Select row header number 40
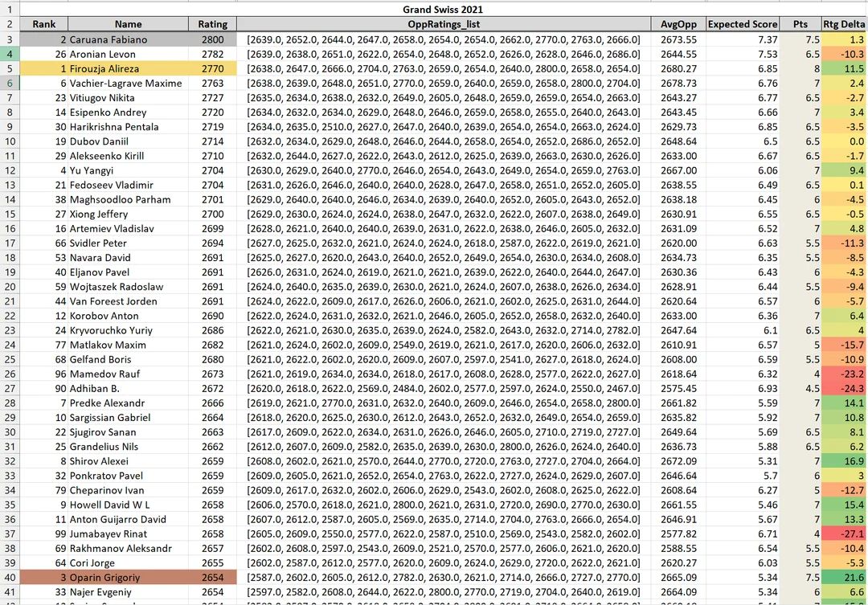868x605 pixels. (9, 578)
